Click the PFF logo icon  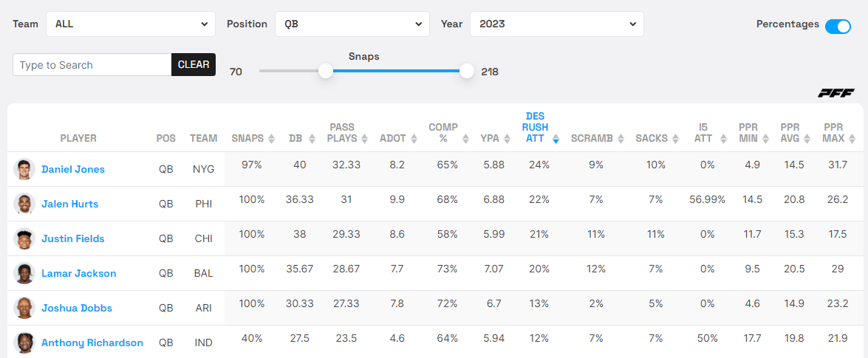click(x=835, y=93)
